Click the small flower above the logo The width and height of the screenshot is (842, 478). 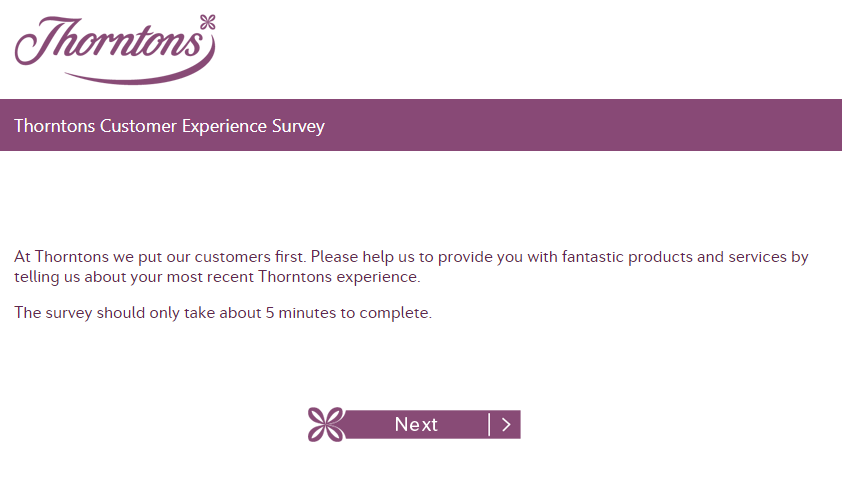coord(208,22)
